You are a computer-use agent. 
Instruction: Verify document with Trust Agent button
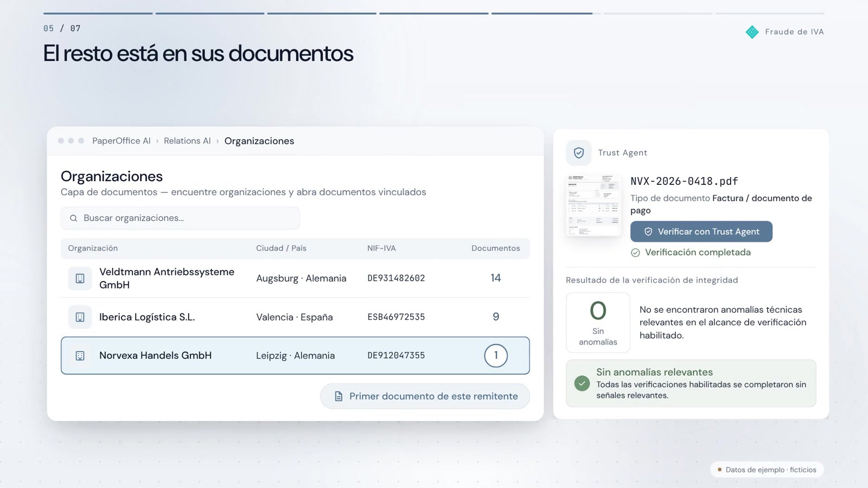point(701,232)
